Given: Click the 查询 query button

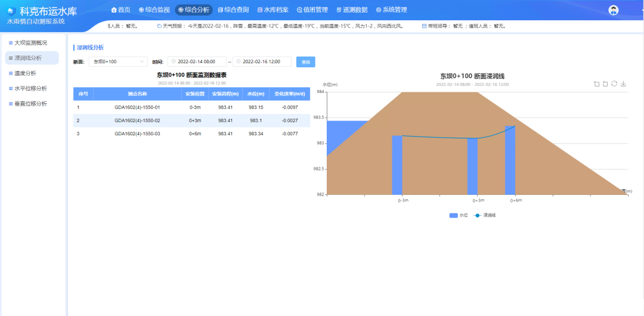Looking at the screenshot, I should (305, 61).
